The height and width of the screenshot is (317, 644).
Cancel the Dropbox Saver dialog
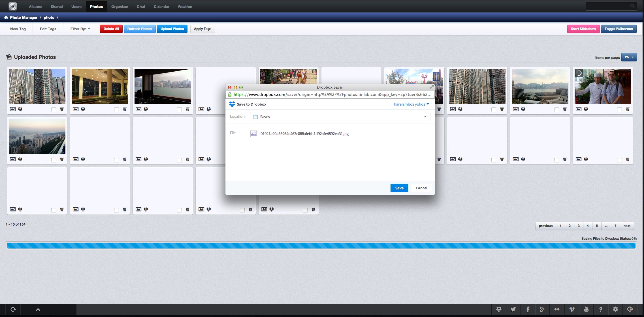tap(421, 188)
